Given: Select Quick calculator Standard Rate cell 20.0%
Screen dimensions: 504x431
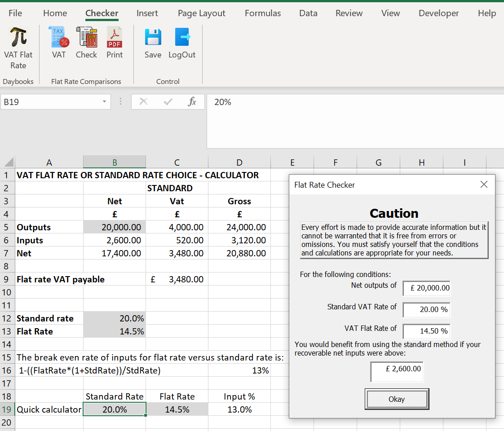Looking at the screenshot, I should pos(115,409).
